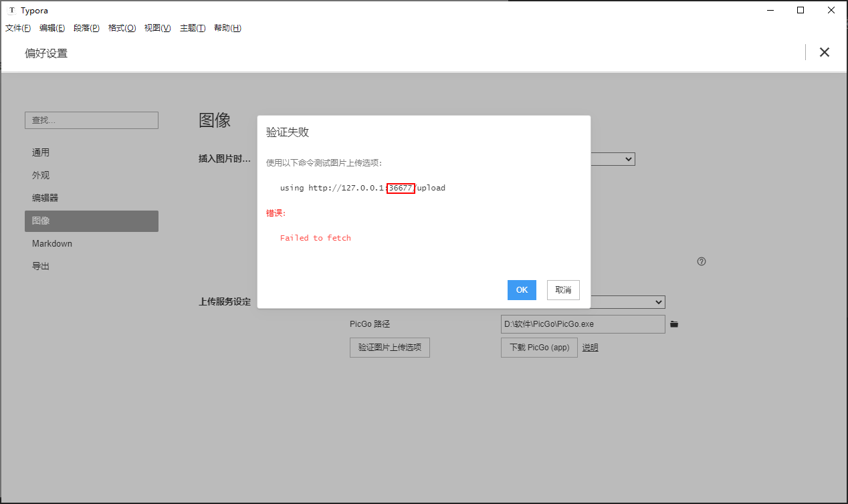Viewport: 848px width, 504px height.
Task: Open the 主题 menu
Action: click(193, 28)
